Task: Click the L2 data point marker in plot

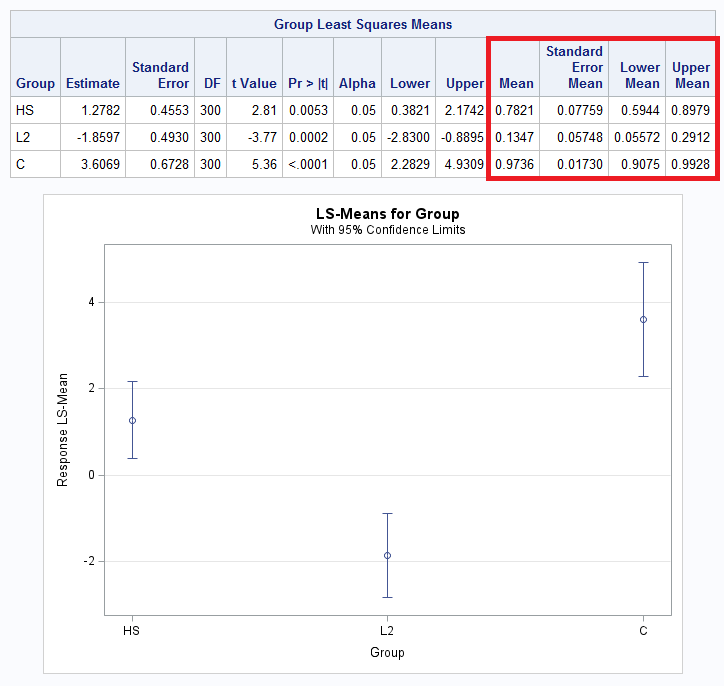Action: 387,555
